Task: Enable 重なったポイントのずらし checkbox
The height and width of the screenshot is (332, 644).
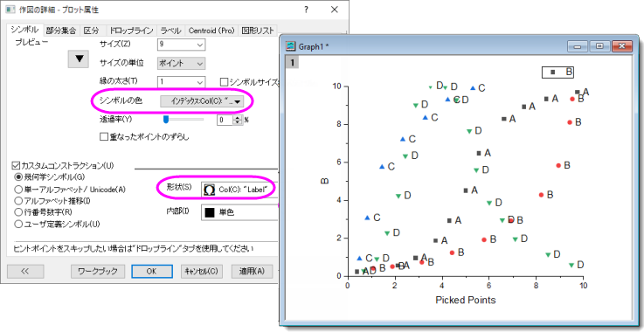Action: [x=103, y=137]
